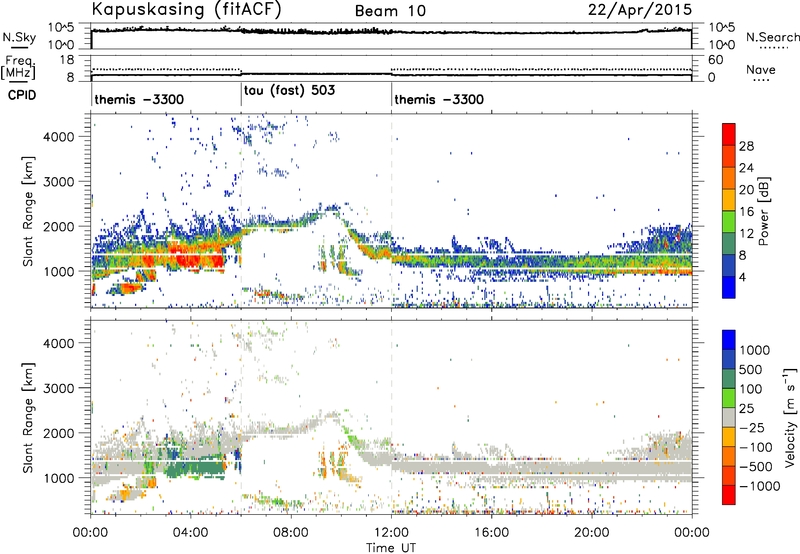Click the '60' Nave axis tick
The width and height of the screenshot is (800, 554).
716,60
